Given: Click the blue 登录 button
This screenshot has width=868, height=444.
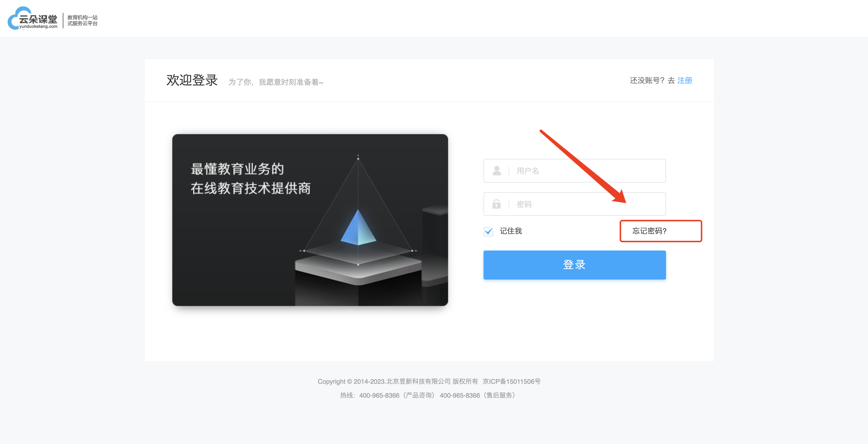Looking at the screenshot, I should (x=575, y=265).
